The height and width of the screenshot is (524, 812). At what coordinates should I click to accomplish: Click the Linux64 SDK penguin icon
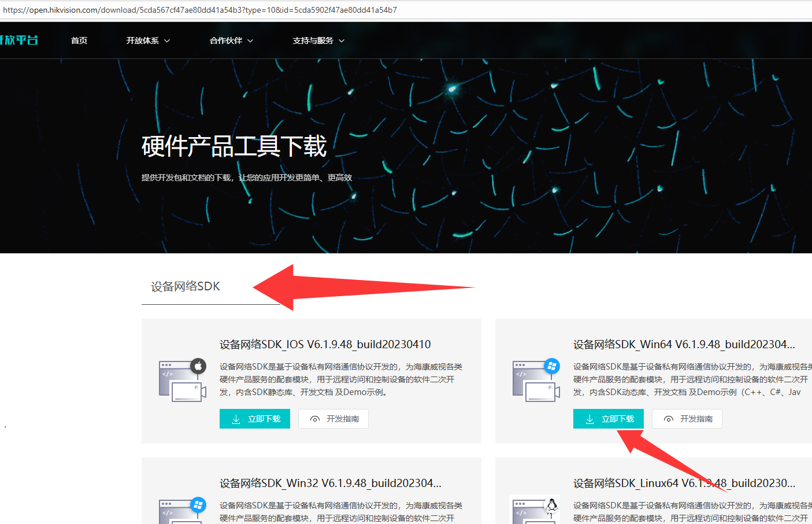coord(551,505)
